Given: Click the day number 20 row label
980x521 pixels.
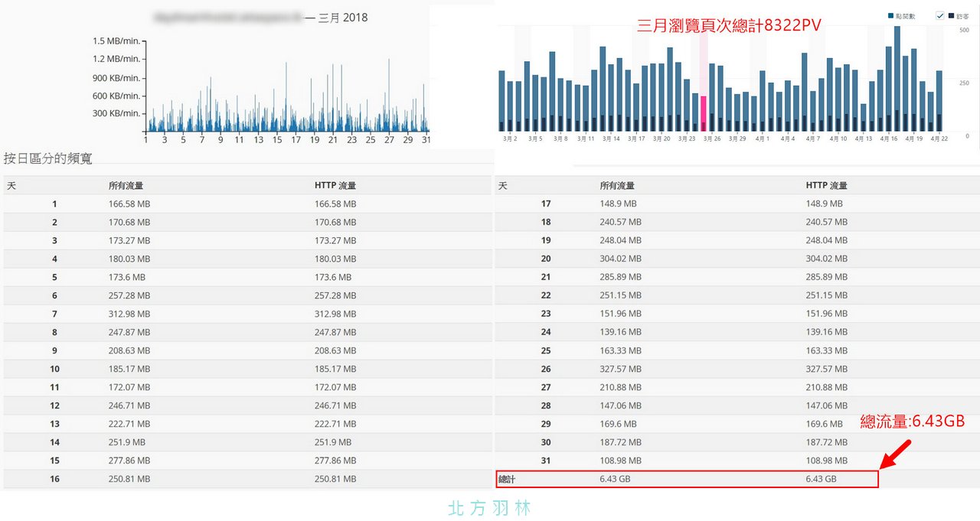Looking at the screenshot, I should point(546,259).
